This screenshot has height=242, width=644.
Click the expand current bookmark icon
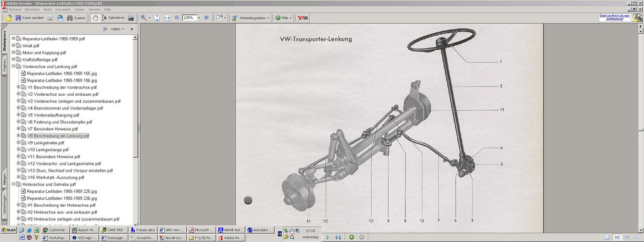(x=106, y=29)
